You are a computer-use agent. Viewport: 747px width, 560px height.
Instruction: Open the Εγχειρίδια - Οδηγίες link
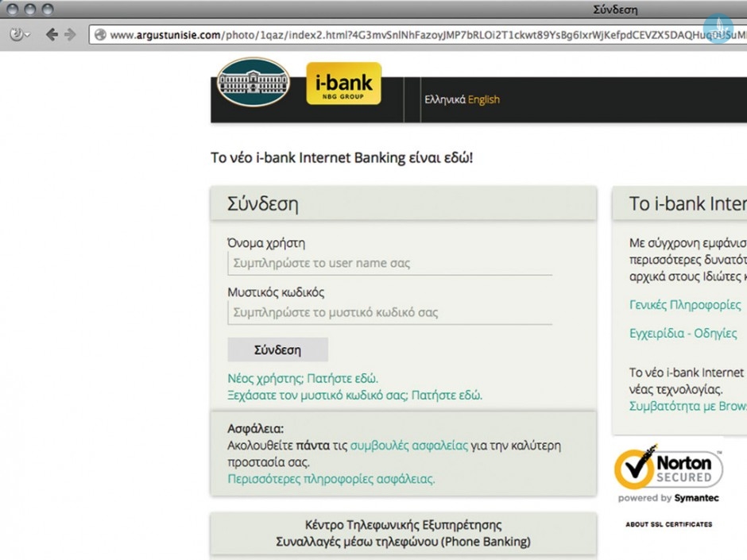click(683, 334)
